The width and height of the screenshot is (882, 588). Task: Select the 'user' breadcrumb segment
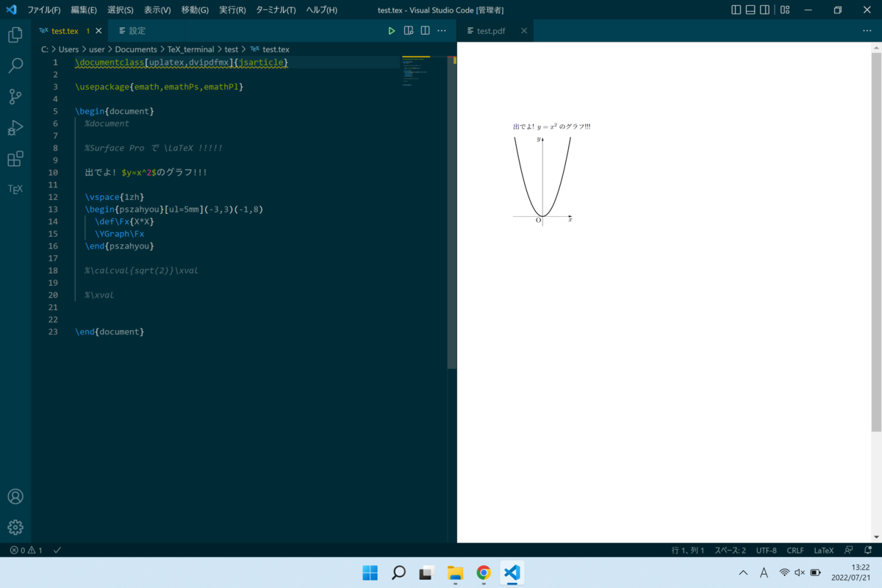pyautogui.click(x=97, y=49)
